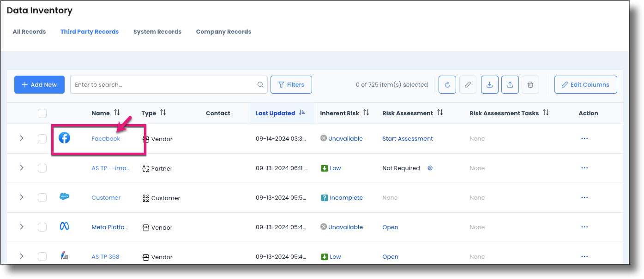Switch to the System Records tab
Viewport: 644px width, 279px height.
157,31
